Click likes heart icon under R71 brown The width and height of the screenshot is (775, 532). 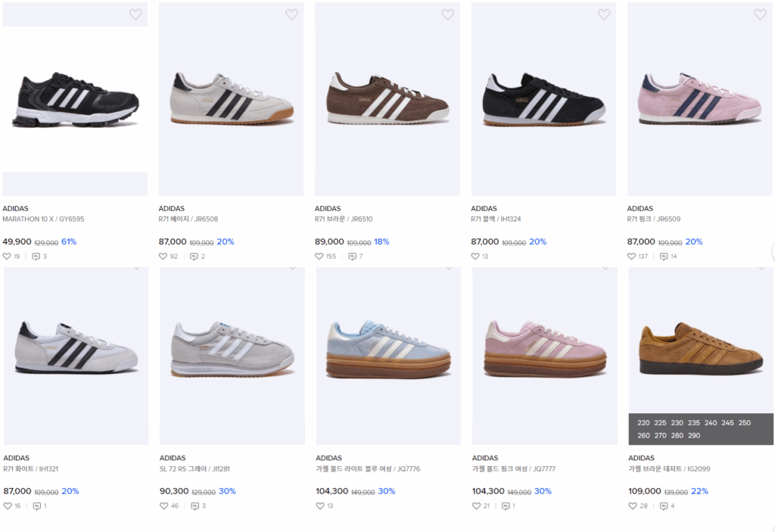click(x=319, y=257)
